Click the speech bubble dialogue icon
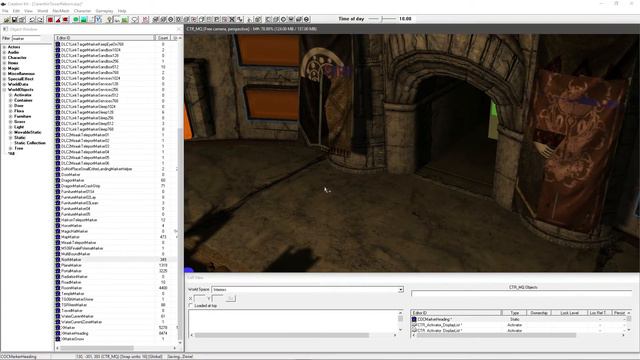 (x=135, y=19)
